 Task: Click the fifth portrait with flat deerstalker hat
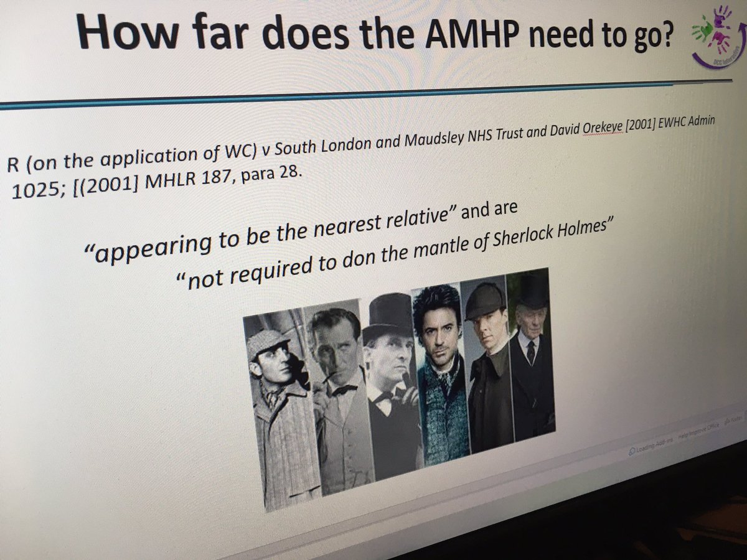click(x=487, y=364)
